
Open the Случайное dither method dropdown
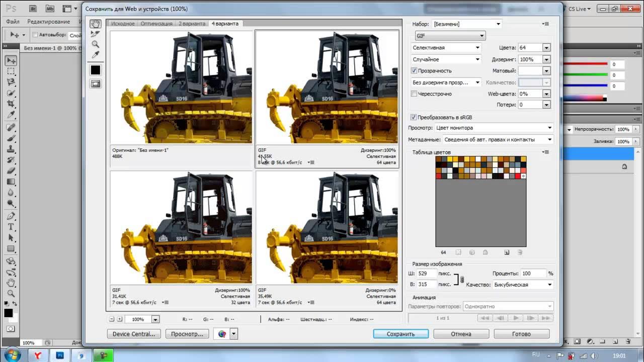tap(446, 59)
